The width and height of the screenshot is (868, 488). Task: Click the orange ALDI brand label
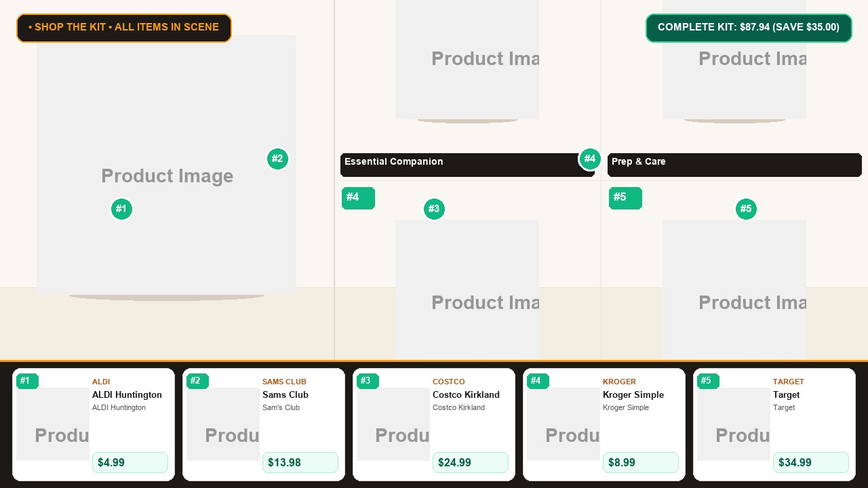(x=101, y=382)
